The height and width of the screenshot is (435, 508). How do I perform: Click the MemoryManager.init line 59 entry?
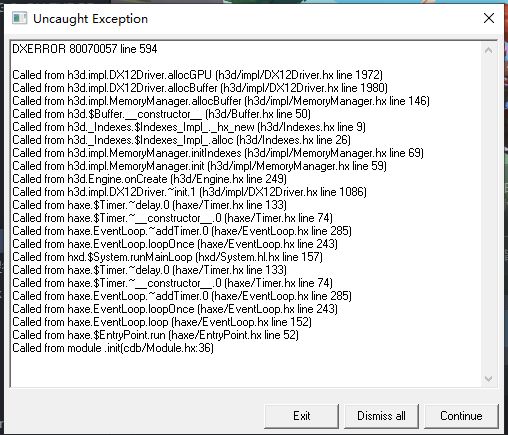[x=200, y=166]
